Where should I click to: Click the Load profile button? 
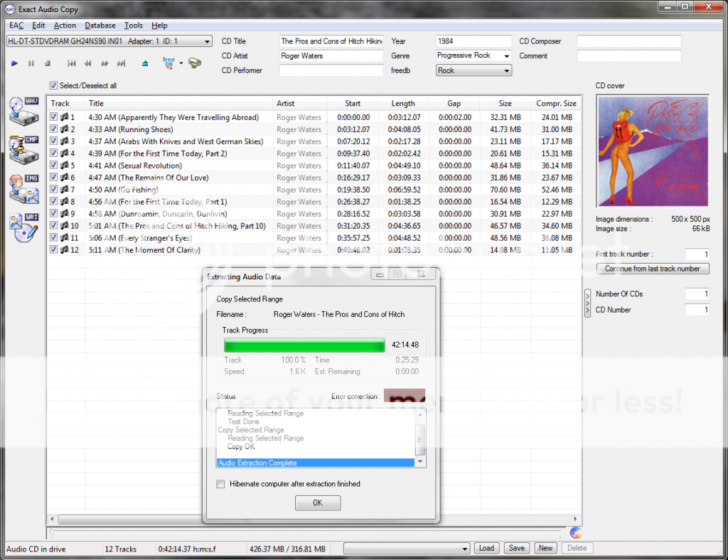click(x=486, y=549)
